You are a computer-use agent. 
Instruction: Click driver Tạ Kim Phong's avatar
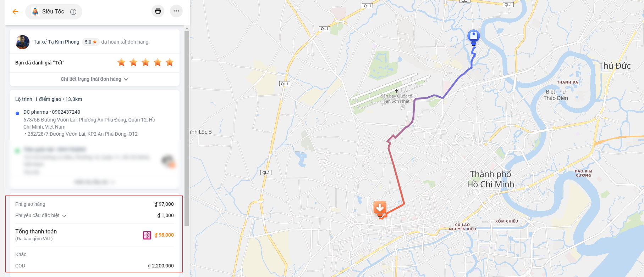point(22,42)
